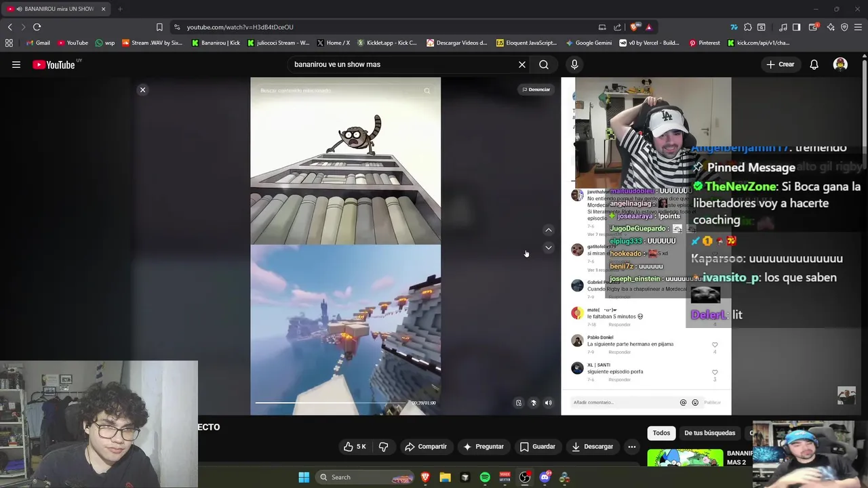Like the YouTube video (5 K)
Screen dimensions: 868x488
pos(355,447)
